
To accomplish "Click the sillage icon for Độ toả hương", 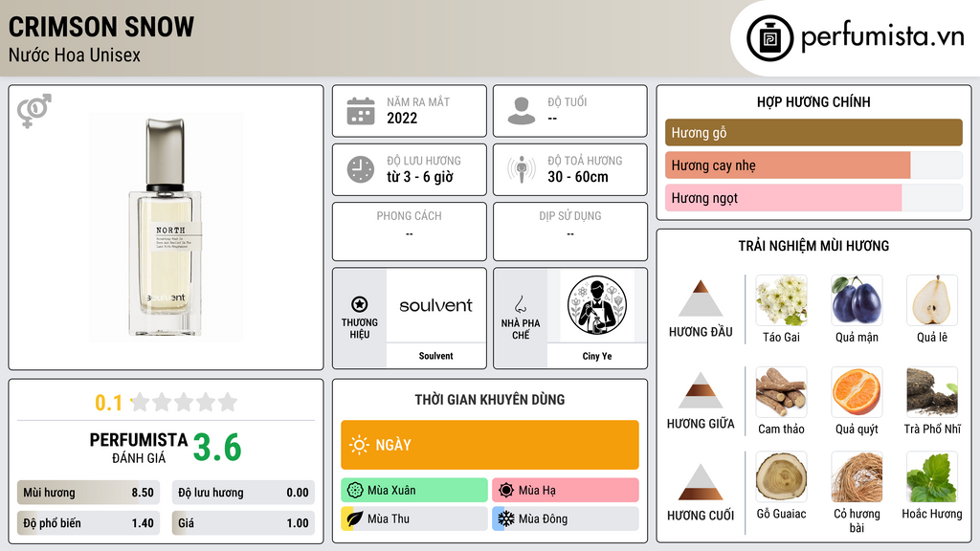I will (522, 169).
